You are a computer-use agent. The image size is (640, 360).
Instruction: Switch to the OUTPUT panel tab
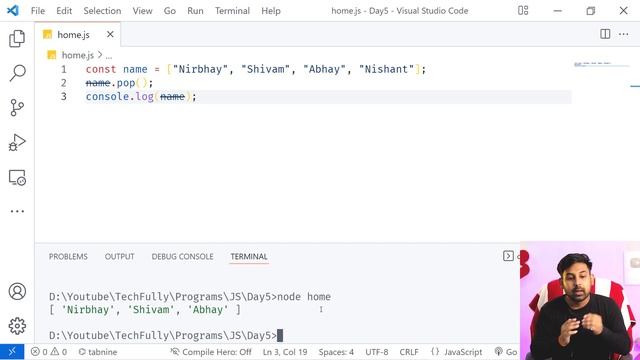[x=119, y=256]
